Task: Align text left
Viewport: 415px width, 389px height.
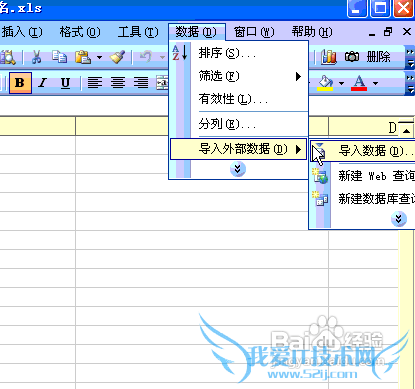Action: point(95,83)
